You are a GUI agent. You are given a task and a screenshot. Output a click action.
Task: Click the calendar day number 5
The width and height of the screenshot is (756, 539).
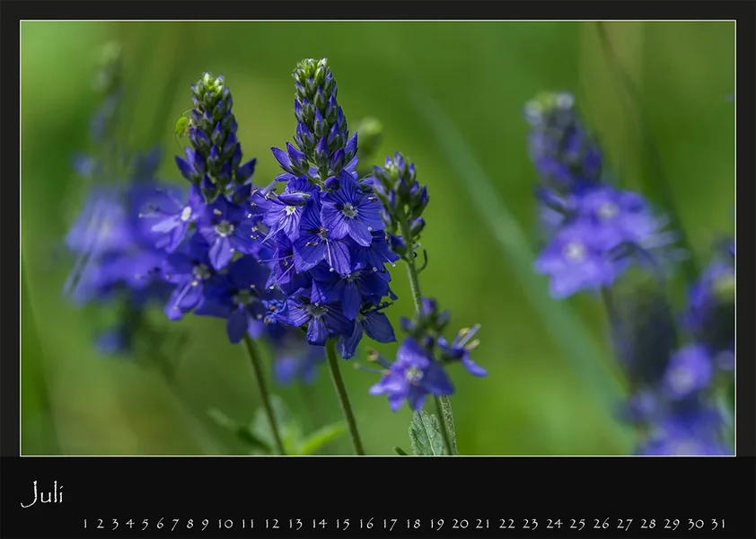point(145,524)
